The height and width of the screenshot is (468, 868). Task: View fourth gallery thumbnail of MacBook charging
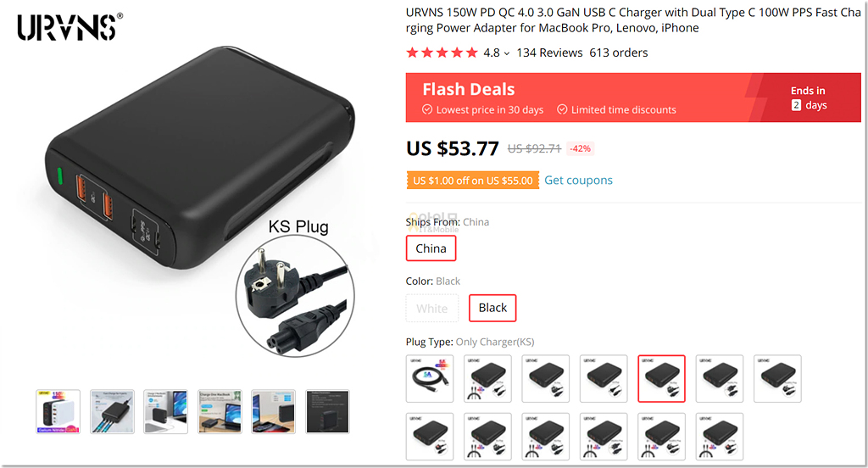tap(220, 411)
